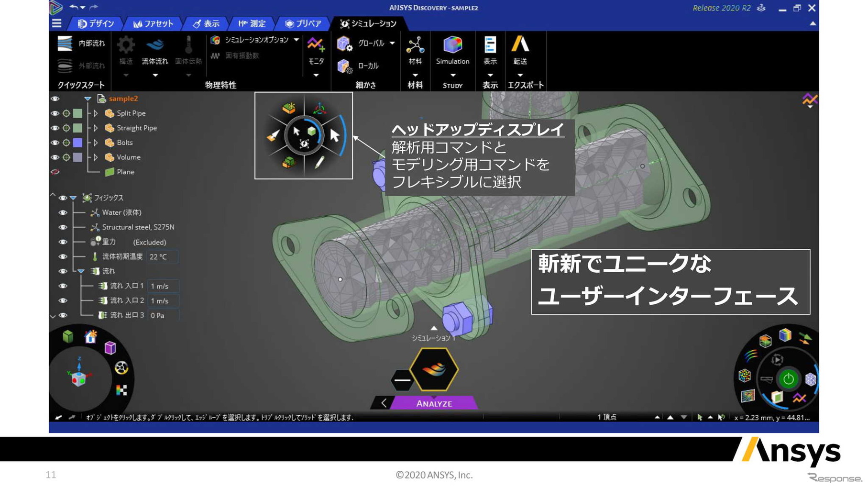Open the プリペア ribbon tab
Image resolution: width=868 pixels, height=488 pixels.
[x=303, y=23]
